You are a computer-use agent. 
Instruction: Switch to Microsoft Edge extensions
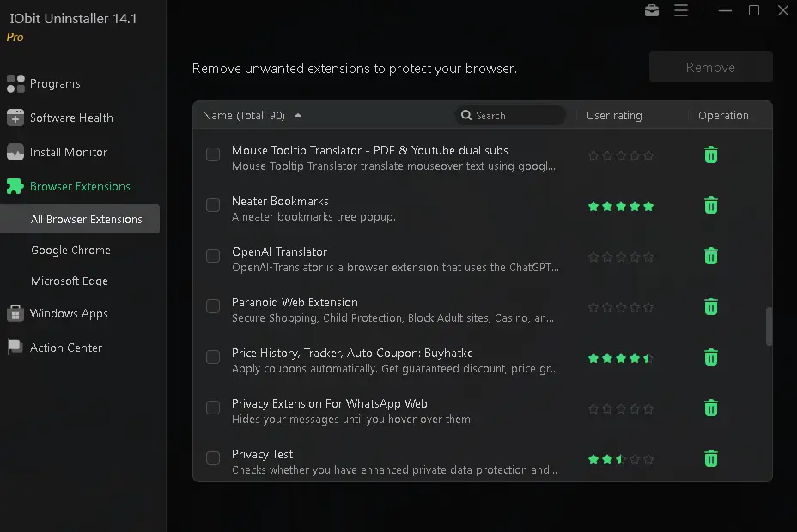(70, 281)
